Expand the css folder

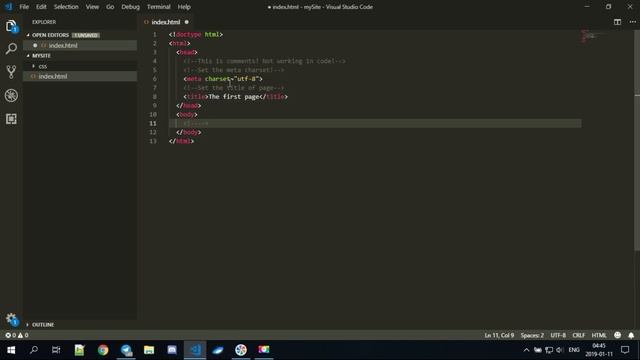click(x=42, y=66)
